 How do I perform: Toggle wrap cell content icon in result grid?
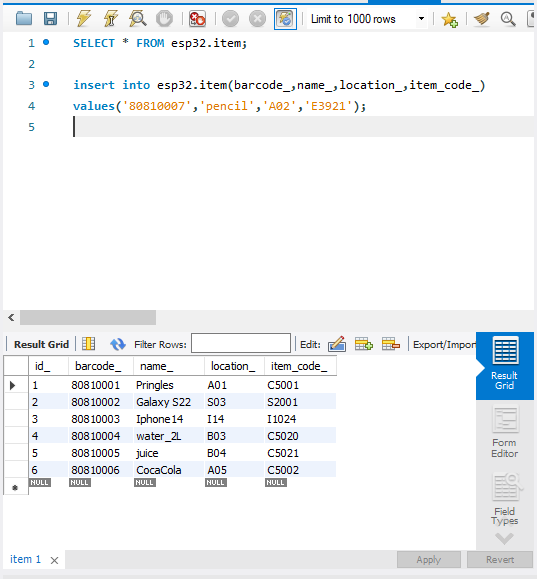point(89,344)
